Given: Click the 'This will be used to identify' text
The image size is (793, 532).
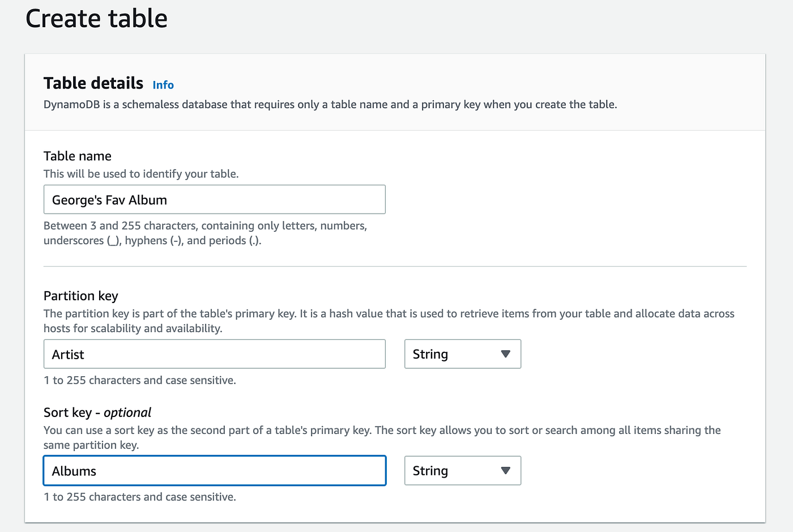Looking at the screenshot, I should coord(141,175).
